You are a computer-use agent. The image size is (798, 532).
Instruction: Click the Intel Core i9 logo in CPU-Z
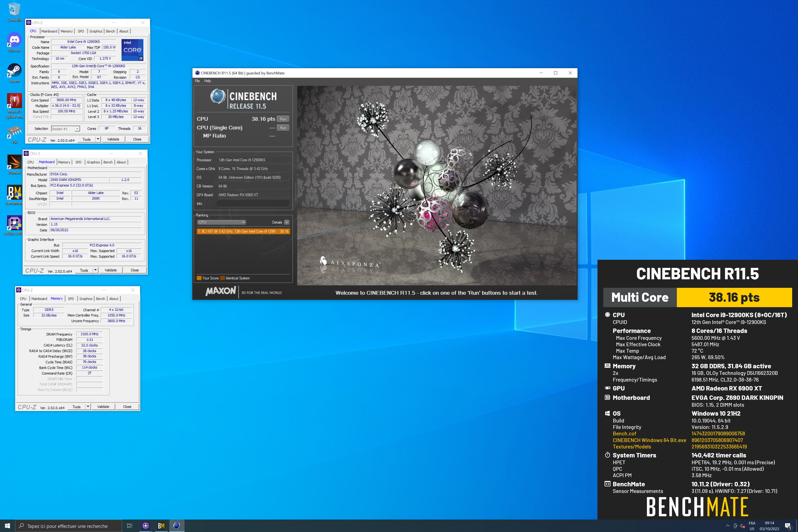coord(132,50)
